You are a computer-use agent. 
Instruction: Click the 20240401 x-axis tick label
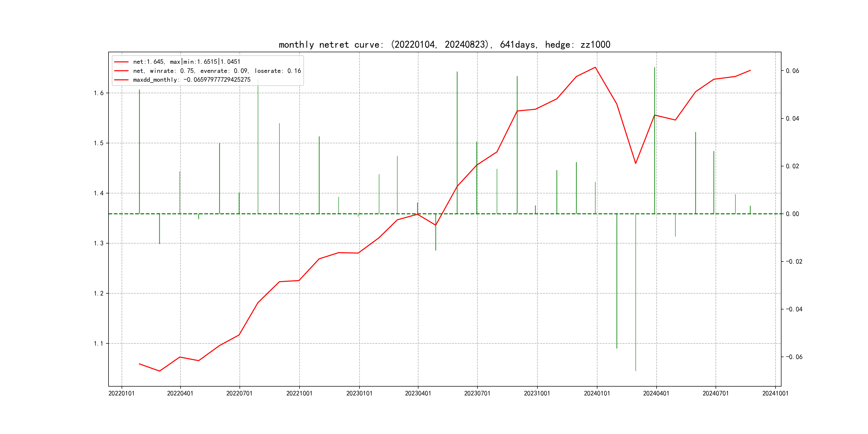coord(656,393)
